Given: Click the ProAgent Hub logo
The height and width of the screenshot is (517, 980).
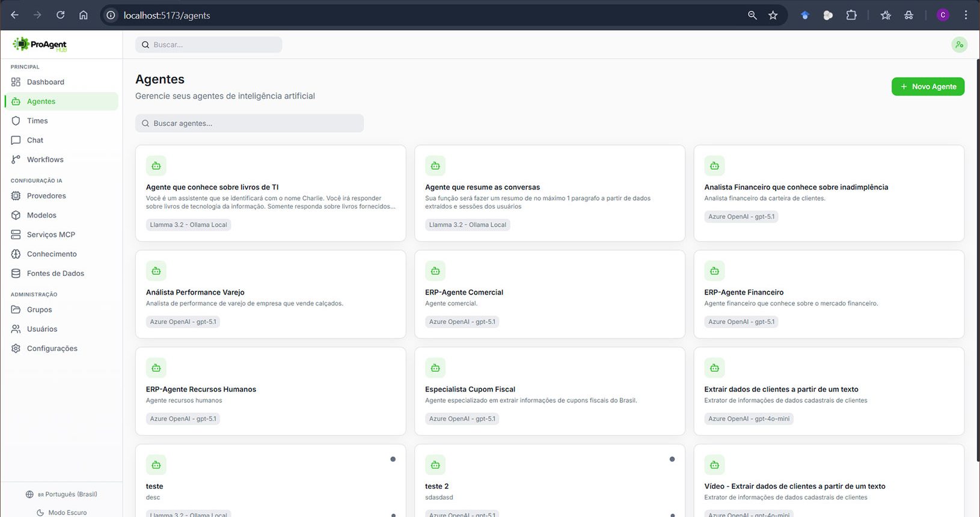Looking at the screenshot, I should click(x=40, y=44).
